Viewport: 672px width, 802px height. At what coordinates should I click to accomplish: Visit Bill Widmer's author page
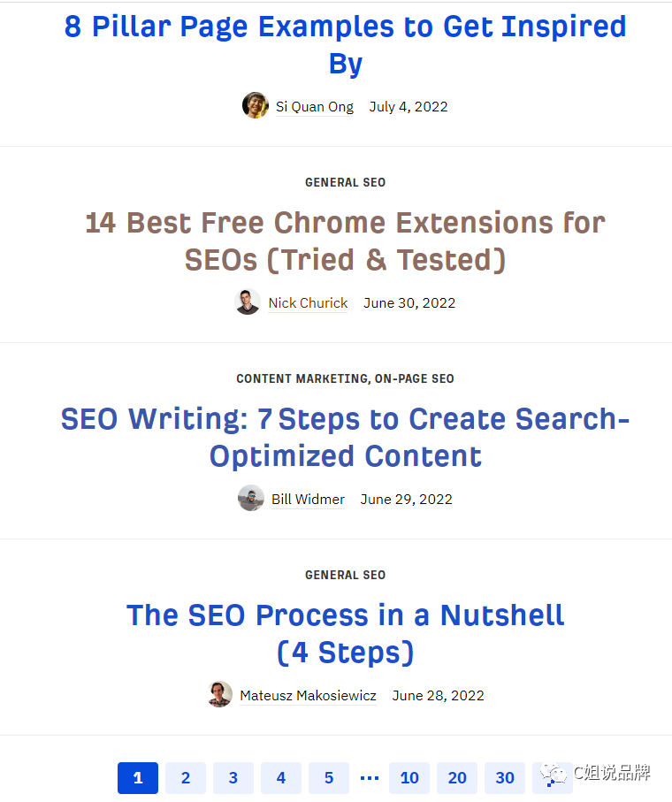[x=308, y=500]
